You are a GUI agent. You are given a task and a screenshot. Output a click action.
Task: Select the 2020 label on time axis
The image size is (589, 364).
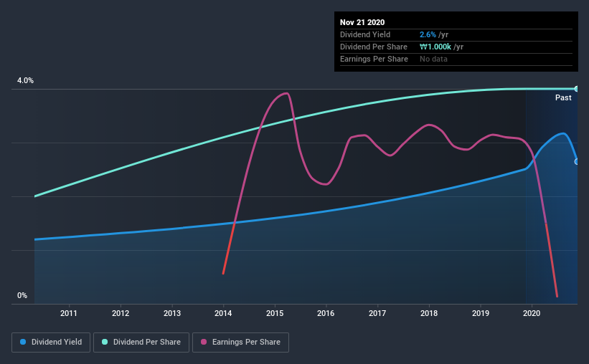point(532,313)
